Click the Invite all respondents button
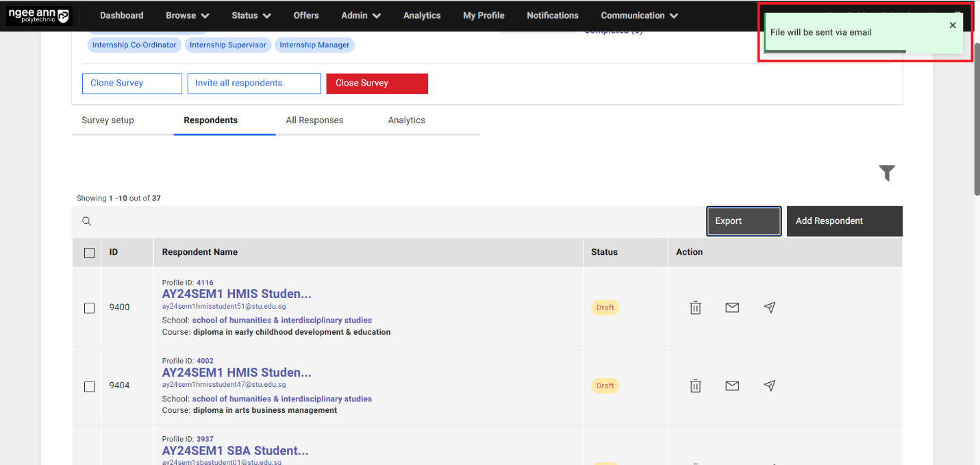 pyautogui.click(x=253, y=83)
